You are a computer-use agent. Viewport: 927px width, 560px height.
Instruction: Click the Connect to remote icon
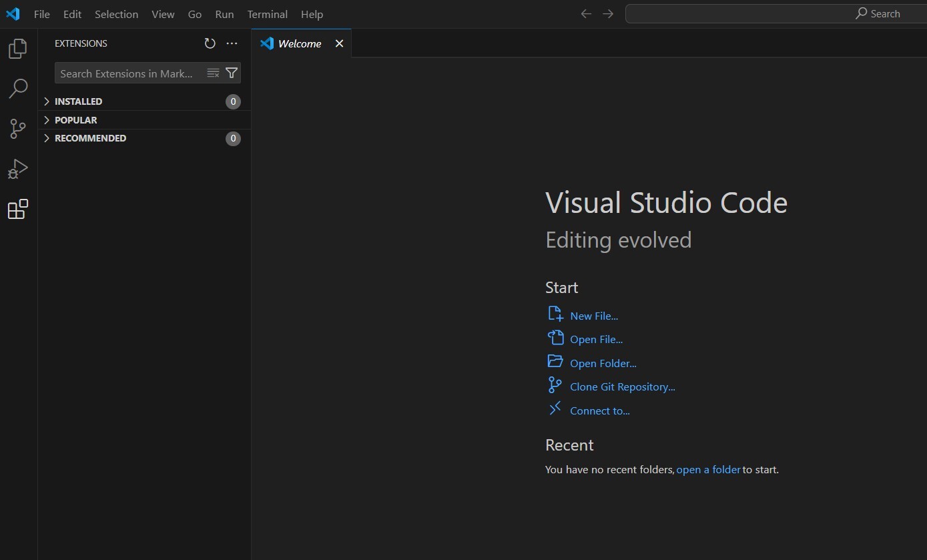coord(555,408)
